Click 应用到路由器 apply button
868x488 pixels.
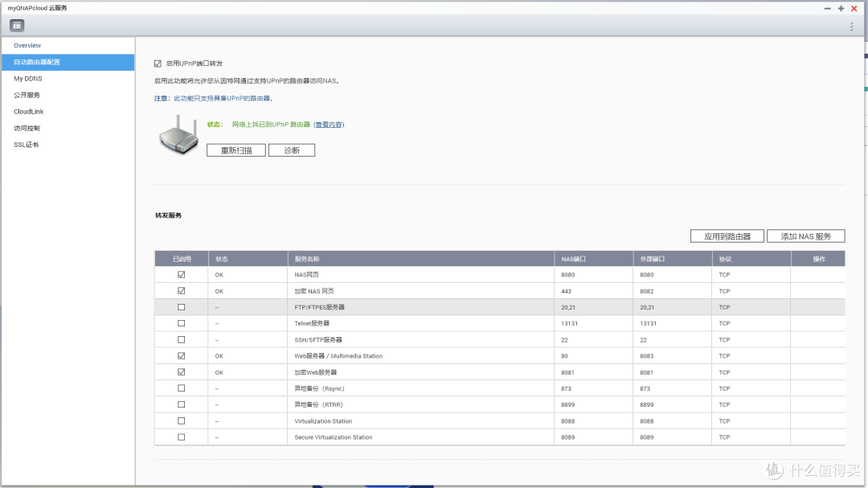[x=727, y=236]
